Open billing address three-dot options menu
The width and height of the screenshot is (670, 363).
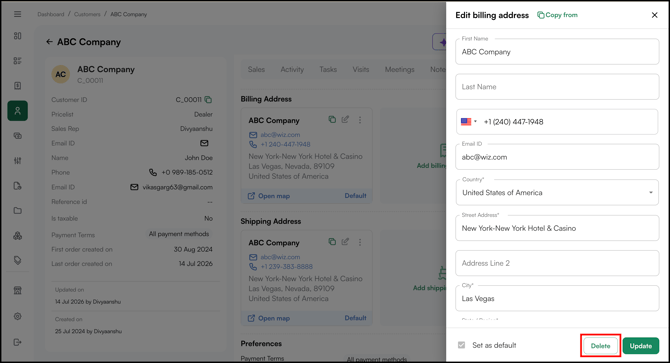tap(360, 120)
